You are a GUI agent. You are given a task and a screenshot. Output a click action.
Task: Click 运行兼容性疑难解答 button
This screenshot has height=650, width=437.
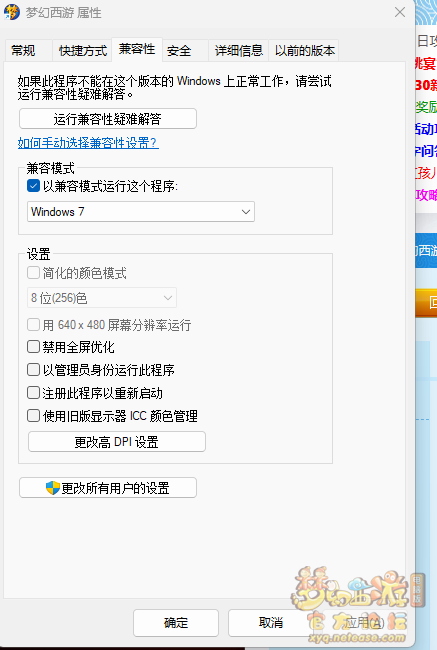tap(108, 119)
